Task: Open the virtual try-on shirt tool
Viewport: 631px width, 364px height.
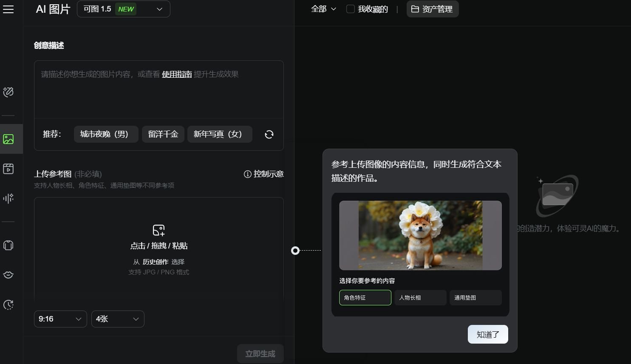Action: tap(8, 245)
